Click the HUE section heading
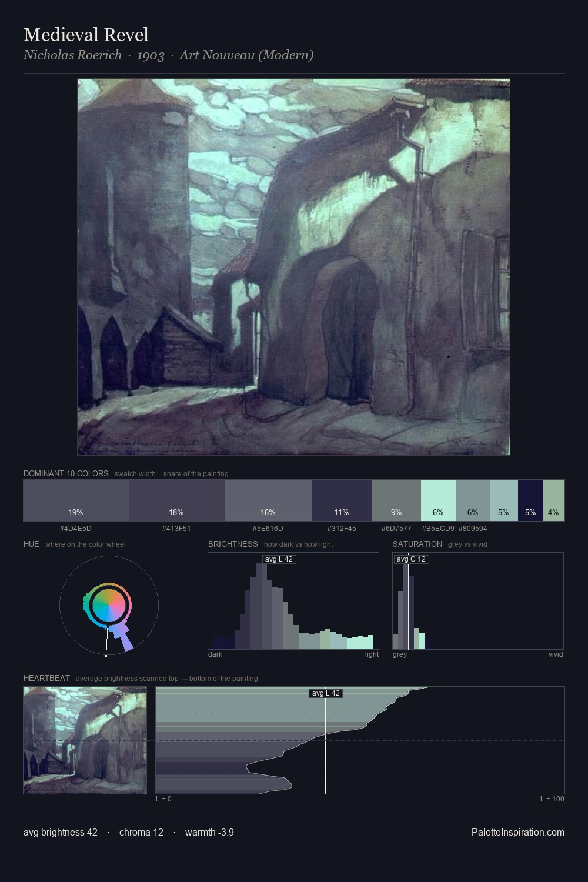 (x=31, y=544)
